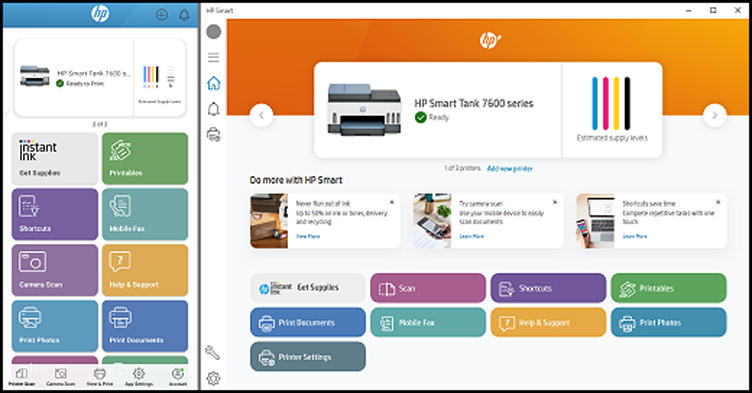Screen dimensions: 752x393
Task: View Estimated supply levels ink bars
Action: coord(611,109)
